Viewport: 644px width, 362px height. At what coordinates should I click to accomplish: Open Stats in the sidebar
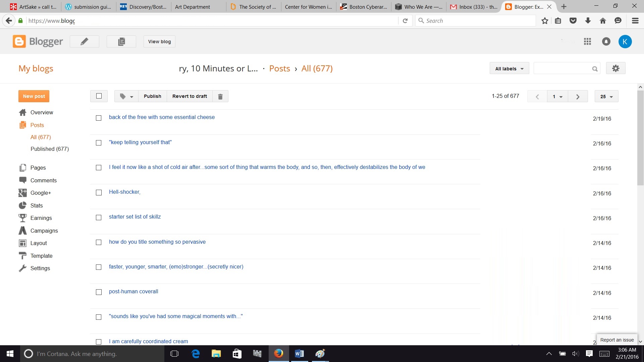click(37, 205)
